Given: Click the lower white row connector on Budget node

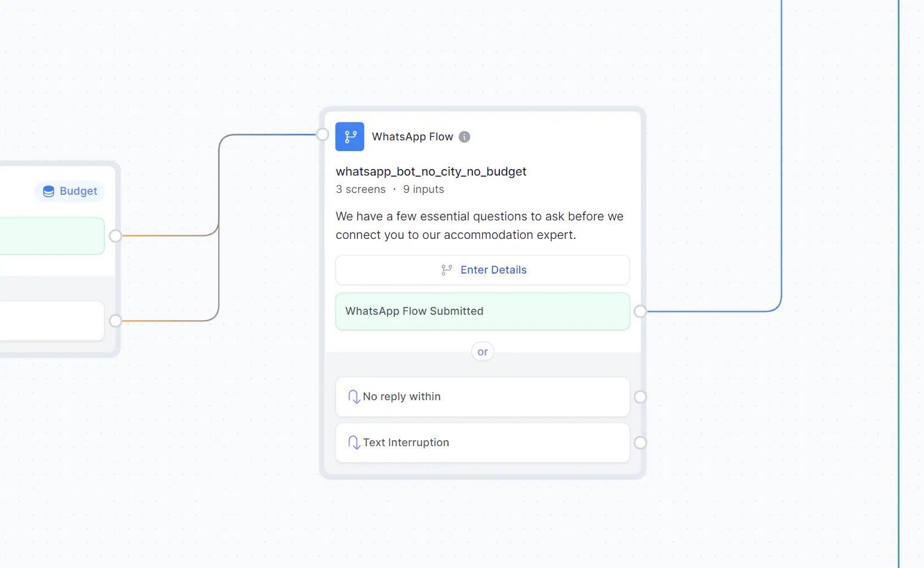Looking at the screenshot, I should (x=115, y=321).
